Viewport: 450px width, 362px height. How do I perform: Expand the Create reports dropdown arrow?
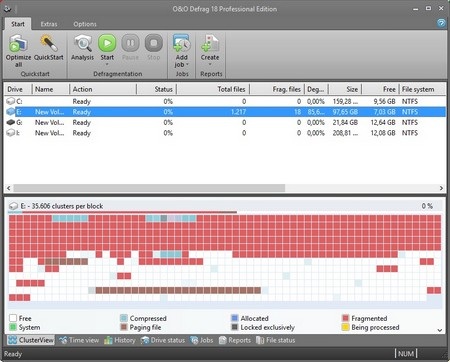(x=210, y=64)
